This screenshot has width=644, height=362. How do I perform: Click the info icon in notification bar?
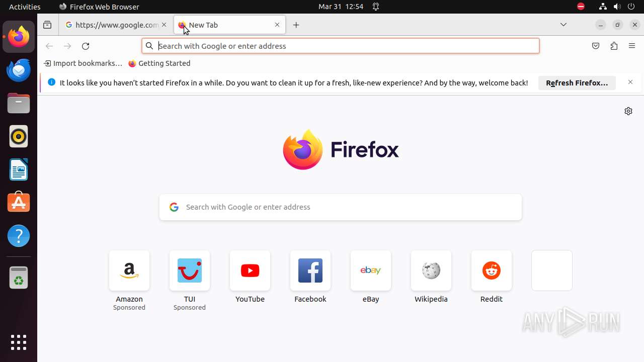51,82
